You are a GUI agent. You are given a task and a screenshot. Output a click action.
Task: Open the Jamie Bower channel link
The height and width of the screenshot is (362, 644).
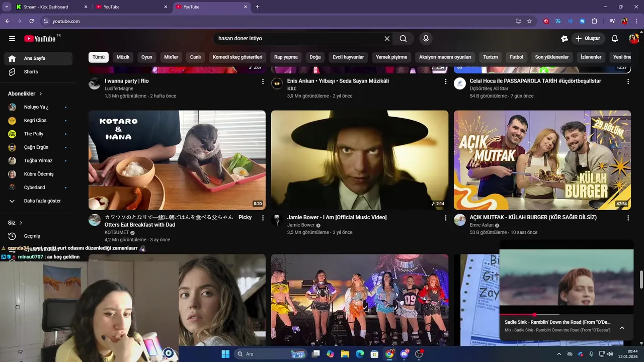301,225
